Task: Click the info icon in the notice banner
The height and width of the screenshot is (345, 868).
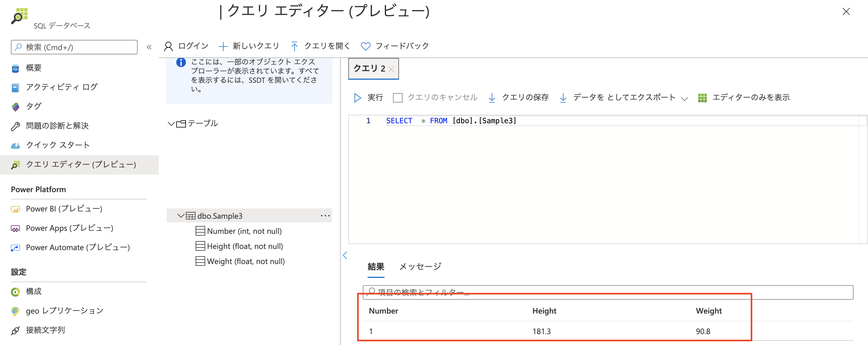Action: coord(181,63)
